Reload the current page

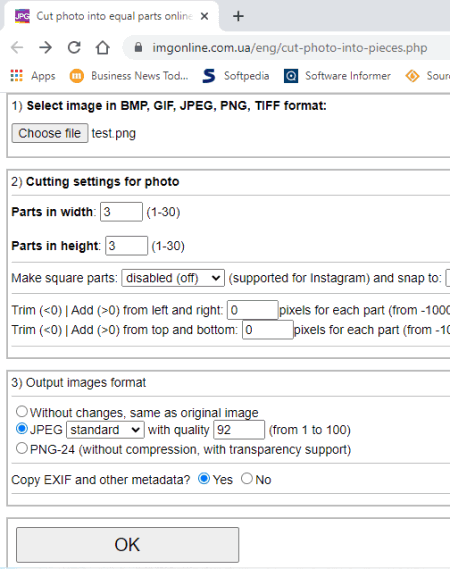(74, 48)
